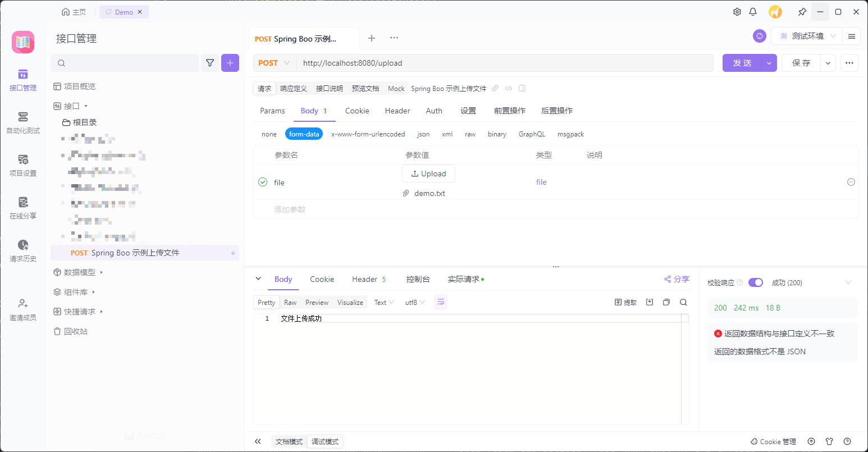Image resolution: width=868 pixels, height=452 pixels.
Task: Open the 保存 split dropdown arrow
Action: point(828,63)
